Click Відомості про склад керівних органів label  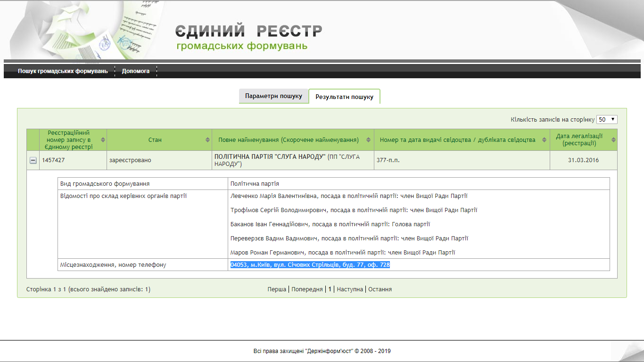(x=124, y=196)
